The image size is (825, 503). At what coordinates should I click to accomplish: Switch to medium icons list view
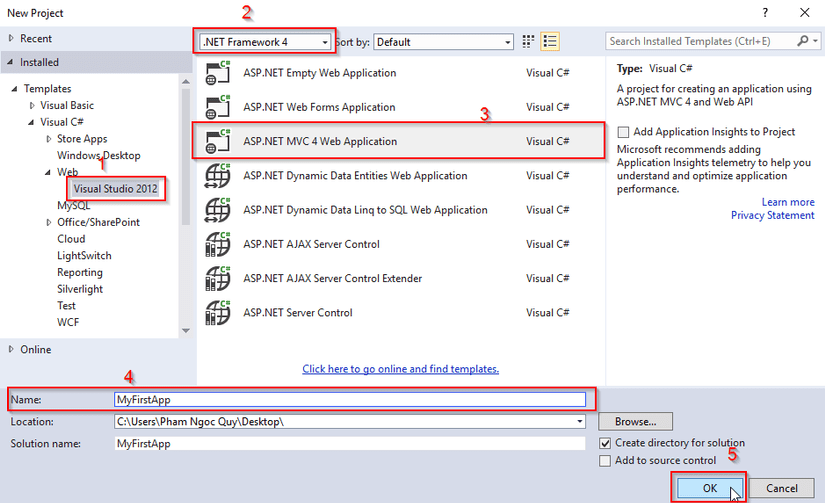coord(550,42)
